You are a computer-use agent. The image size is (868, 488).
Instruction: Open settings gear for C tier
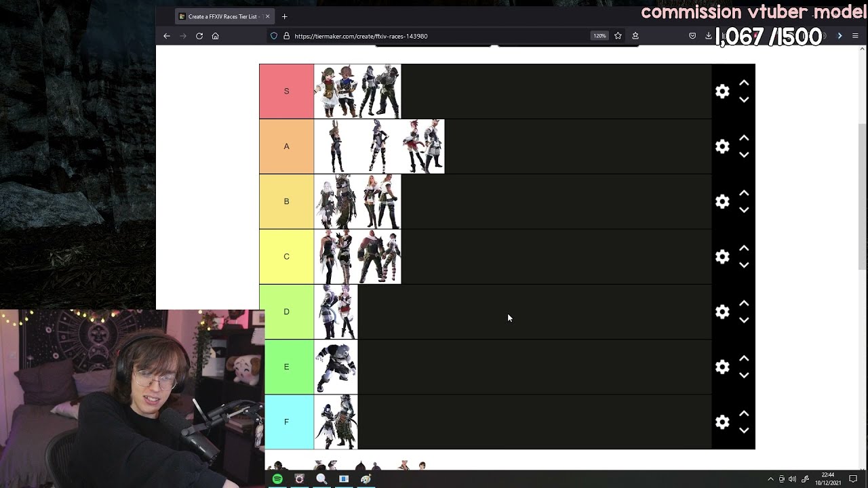[722, 256]
